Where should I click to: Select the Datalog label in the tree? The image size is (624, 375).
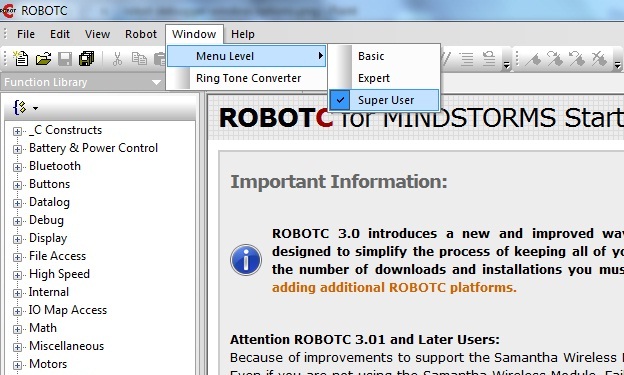(49, 202)
